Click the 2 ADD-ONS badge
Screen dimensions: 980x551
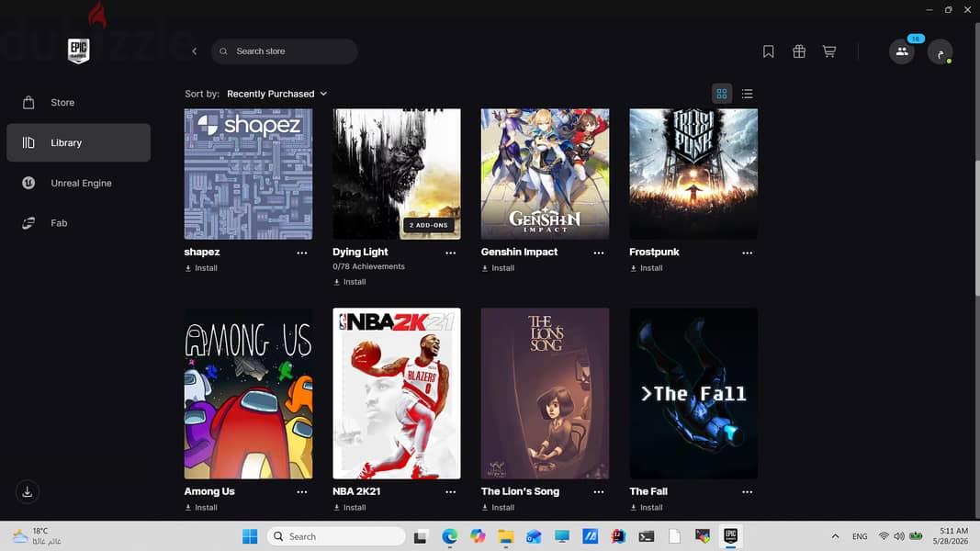[x=429, y=225]
